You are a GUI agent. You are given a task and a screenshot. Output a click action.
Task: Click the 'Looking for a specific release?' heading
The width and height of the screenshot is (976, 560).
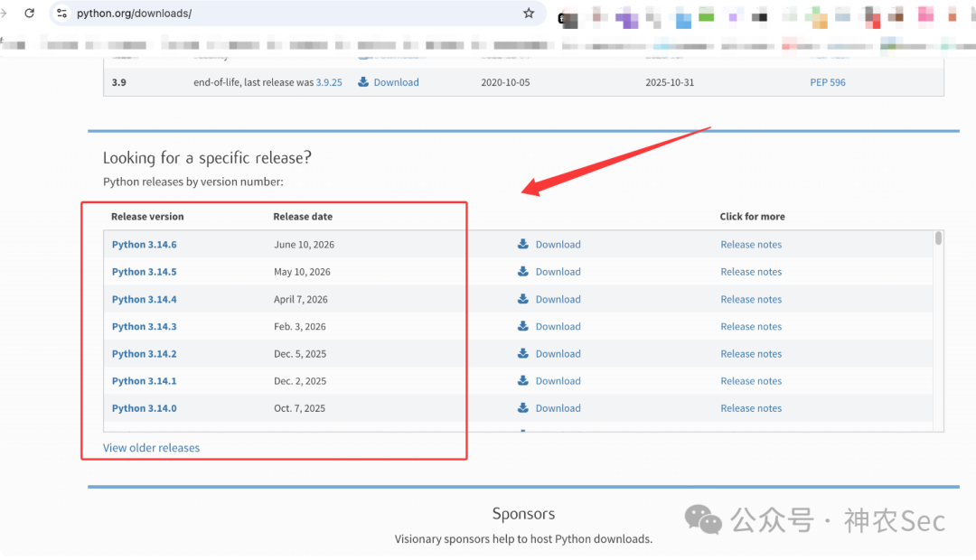(207, 158)
